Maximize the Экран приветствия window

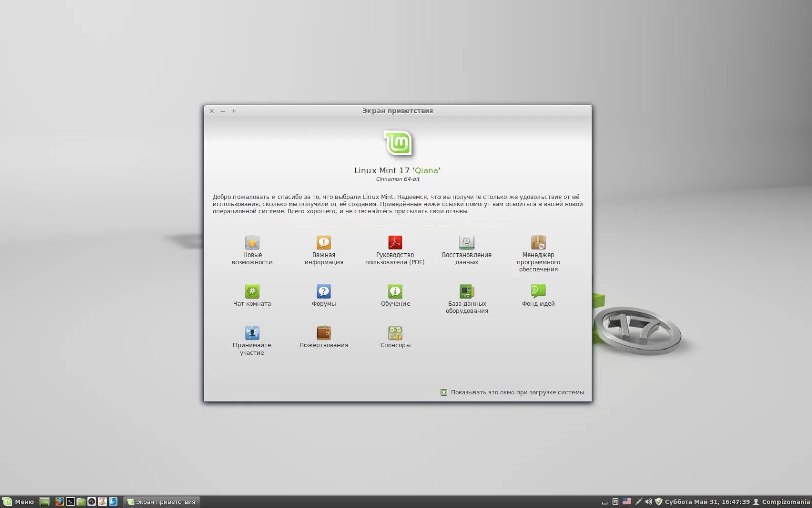coord(234,111)
